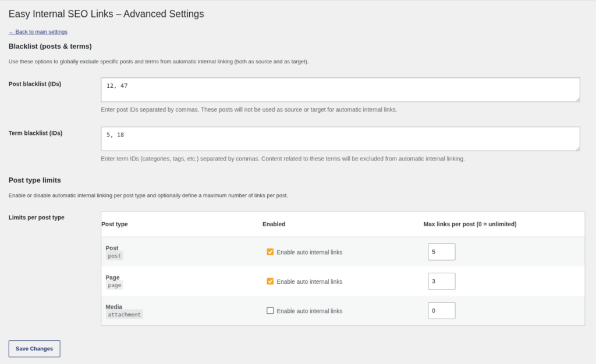Click the 'Term blacklist (IDs)' label

pos(36,133)
